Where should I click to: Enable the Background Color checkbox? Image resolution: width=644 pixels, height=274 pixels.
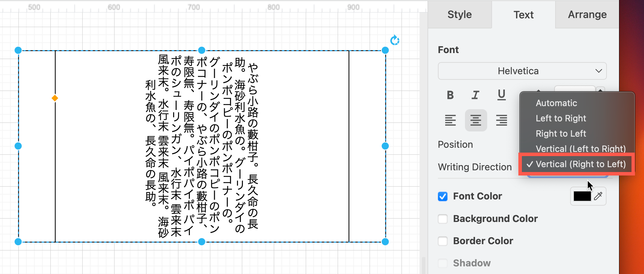(x=443, y=219)
